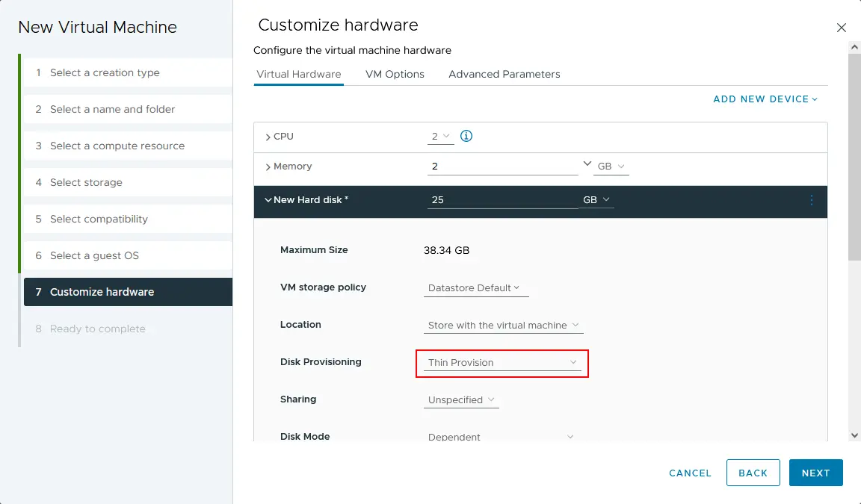The height and width of the screenshot is (504, 861).
Task: Open the Advanced Parameters tab
Action: tap(504, 74)
